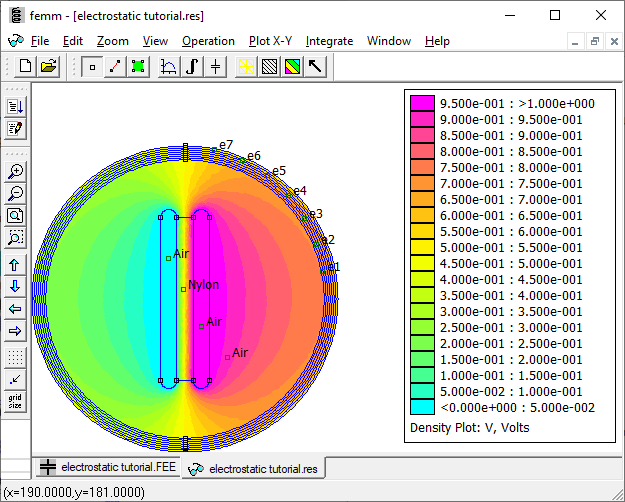Viewport: 625px width, 502px height.
Task: Click the New document icon
Action: (25, 67)
